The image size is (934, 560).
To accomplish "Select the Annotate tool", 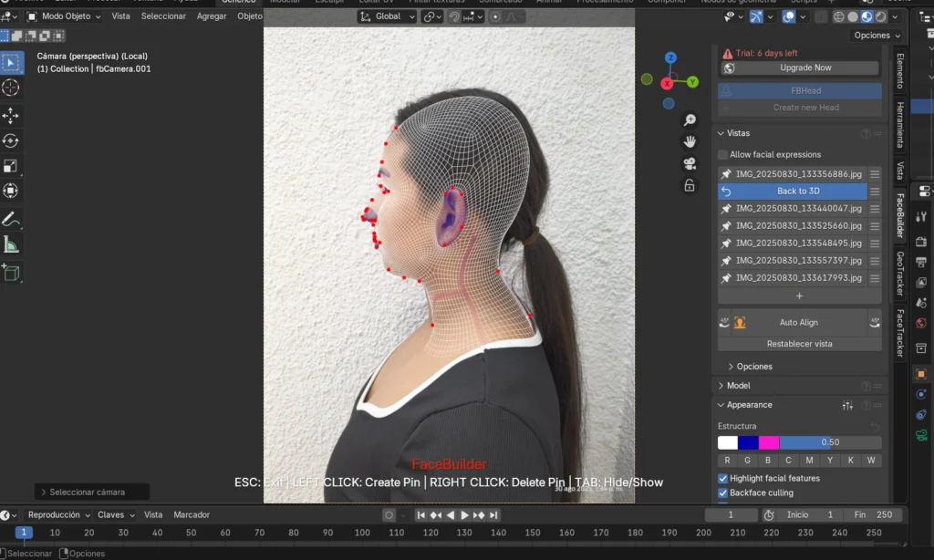I will [12, 218].
